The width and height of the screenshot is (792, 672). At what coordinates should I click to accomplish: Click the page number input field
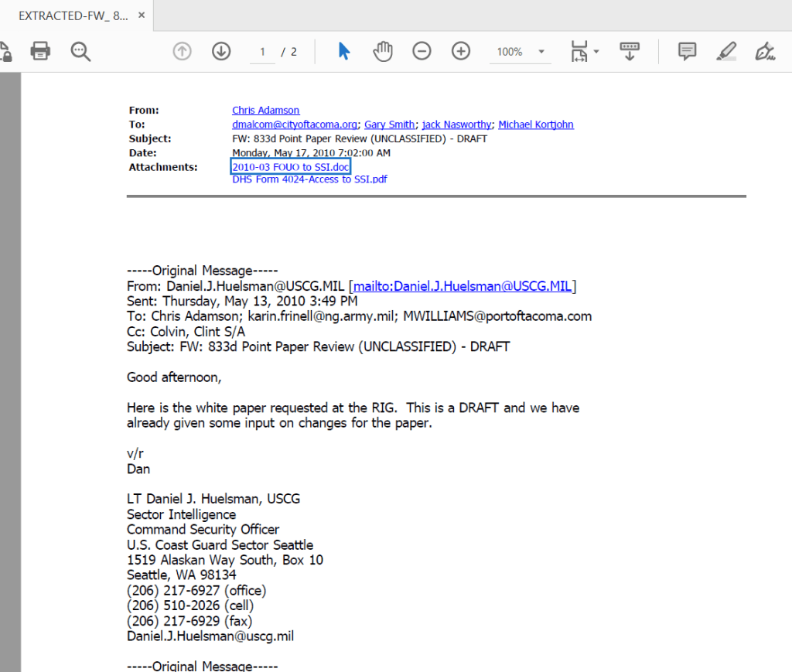tap(262, 52)
